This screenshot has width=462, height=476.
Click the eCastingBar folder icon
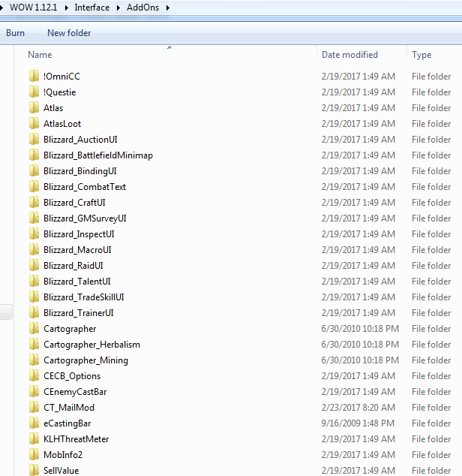[34, 423]
